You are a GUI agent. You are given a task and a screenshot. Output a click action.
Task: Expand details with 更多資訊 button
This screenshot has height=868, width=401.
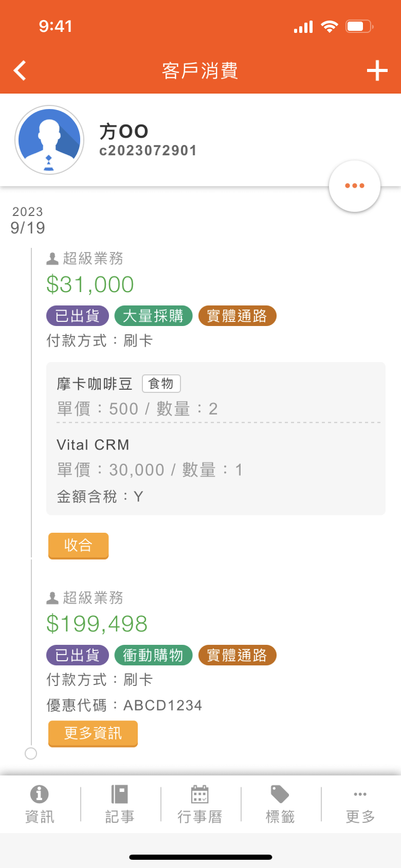pos(93,733)
